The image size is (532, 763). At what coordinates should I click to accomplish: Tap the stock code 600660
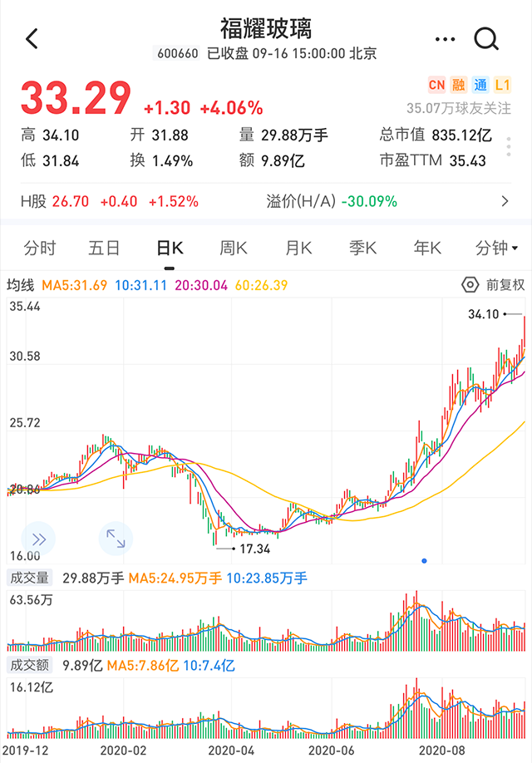click(178, 53)
